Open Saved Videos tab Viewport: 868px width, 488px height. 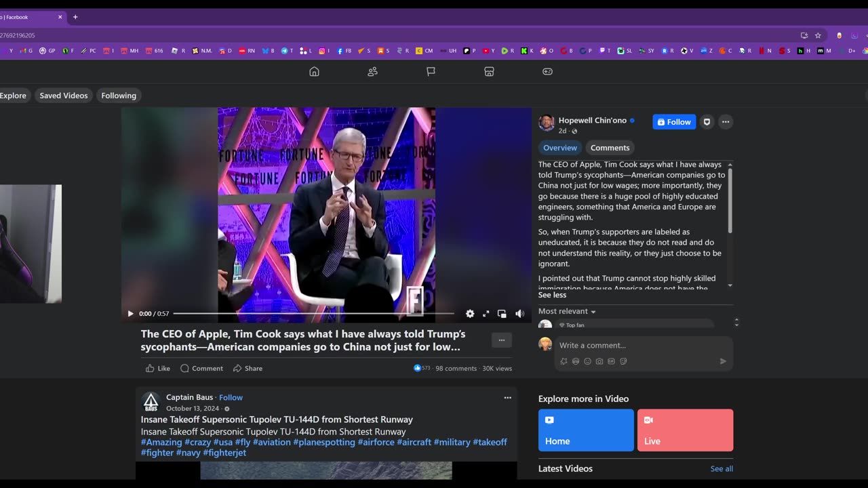64,96
